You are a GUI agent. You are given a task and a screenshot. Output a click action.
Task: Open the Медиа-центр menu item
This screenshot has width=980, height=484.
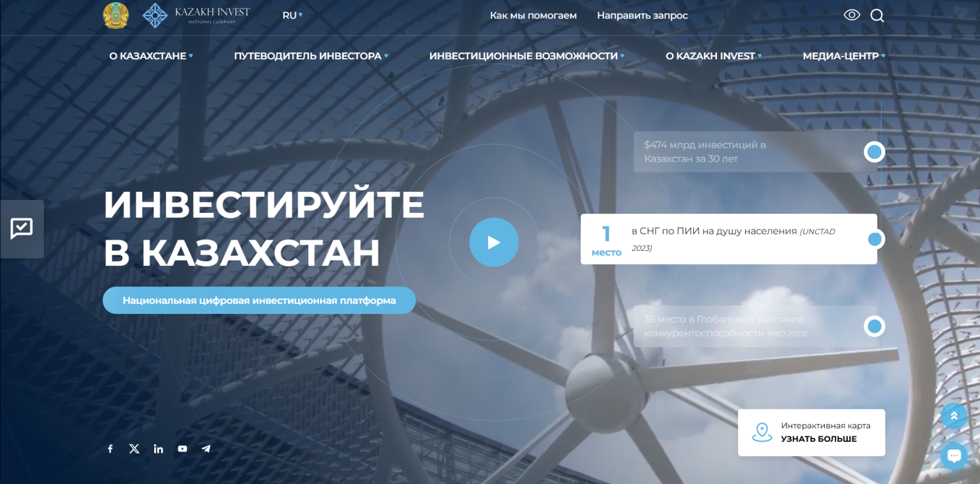[843, 56]
